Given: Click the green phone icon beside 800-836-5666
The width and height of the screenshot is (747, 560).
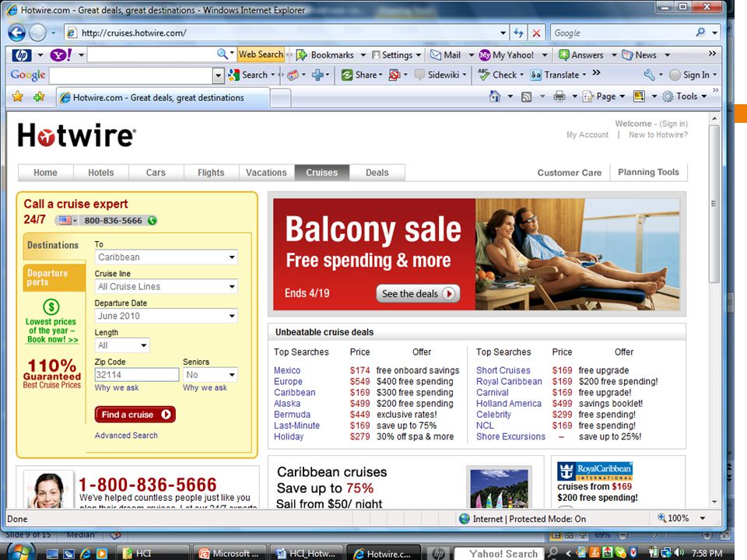Looking at the screenshot, I should (x=152, y=220).
